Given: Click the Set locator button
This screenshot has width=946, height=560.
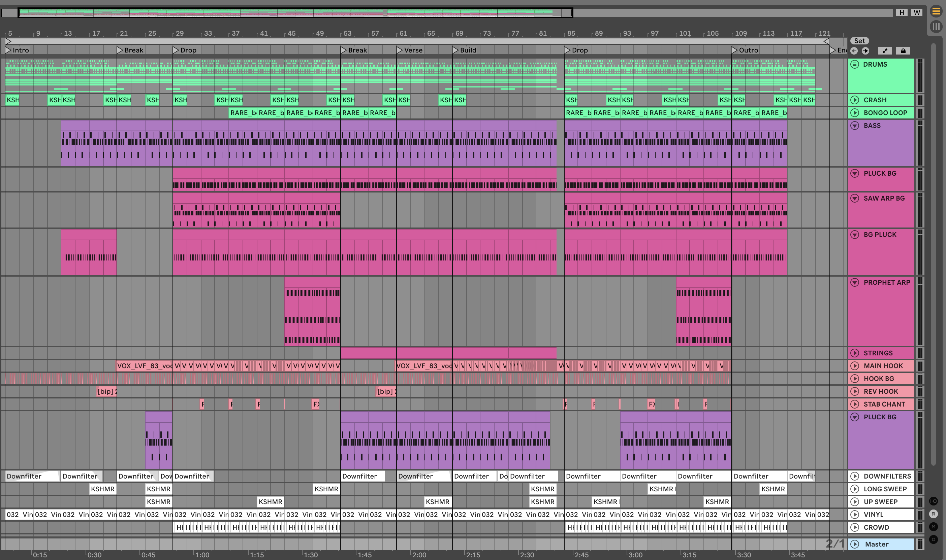Looking at the screenshot, I should 859,41.
